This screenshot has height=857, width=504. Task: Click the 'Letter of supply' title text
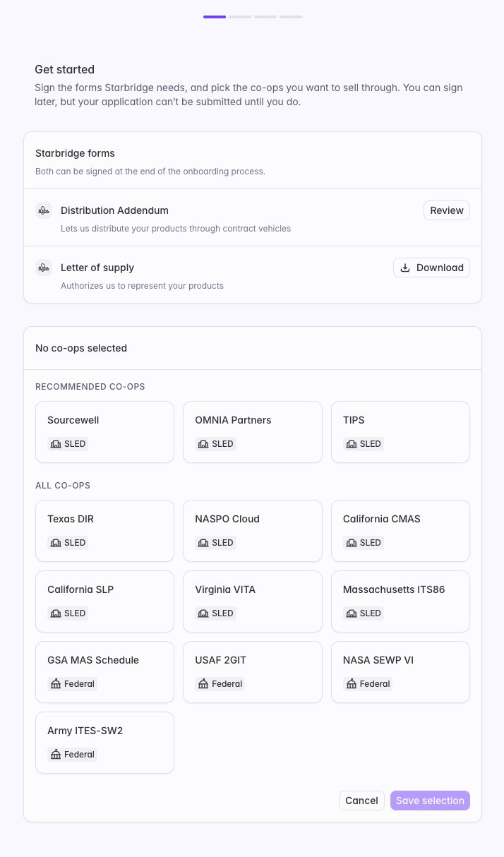(x=97, y=268)
